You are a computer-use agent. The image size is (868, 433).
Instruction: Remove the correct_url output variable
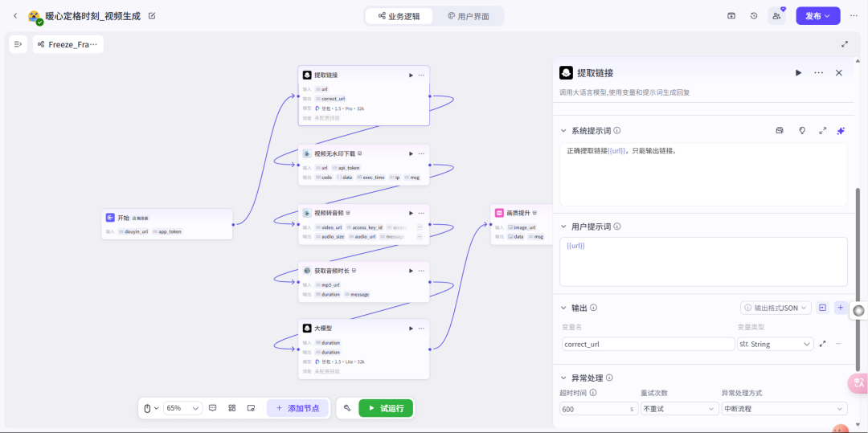[x=838, y=344]
